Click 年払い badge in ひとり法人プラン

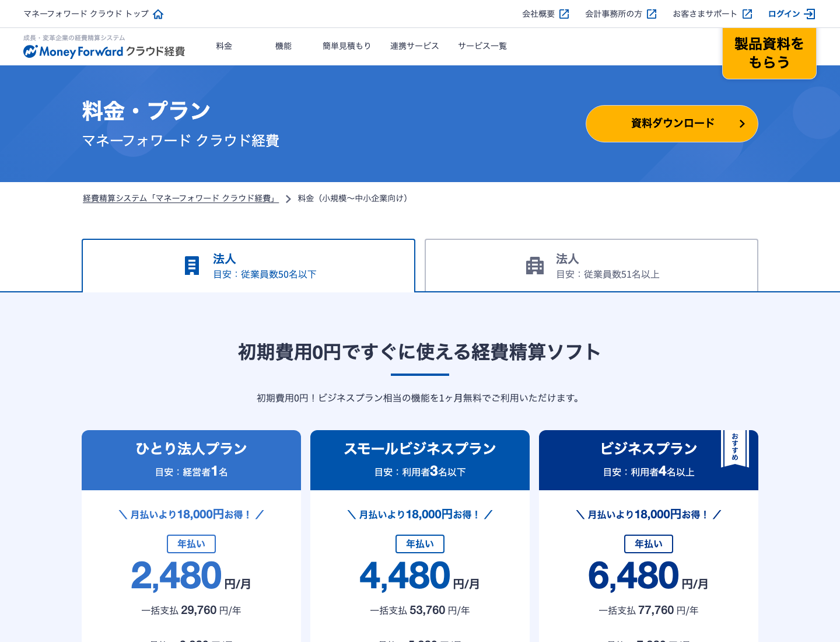pos(191,544)
